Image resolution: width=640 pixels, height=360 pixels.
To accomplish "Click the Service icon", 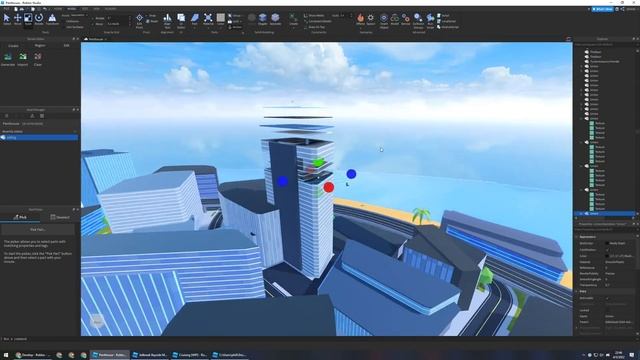I will point(405,19).
